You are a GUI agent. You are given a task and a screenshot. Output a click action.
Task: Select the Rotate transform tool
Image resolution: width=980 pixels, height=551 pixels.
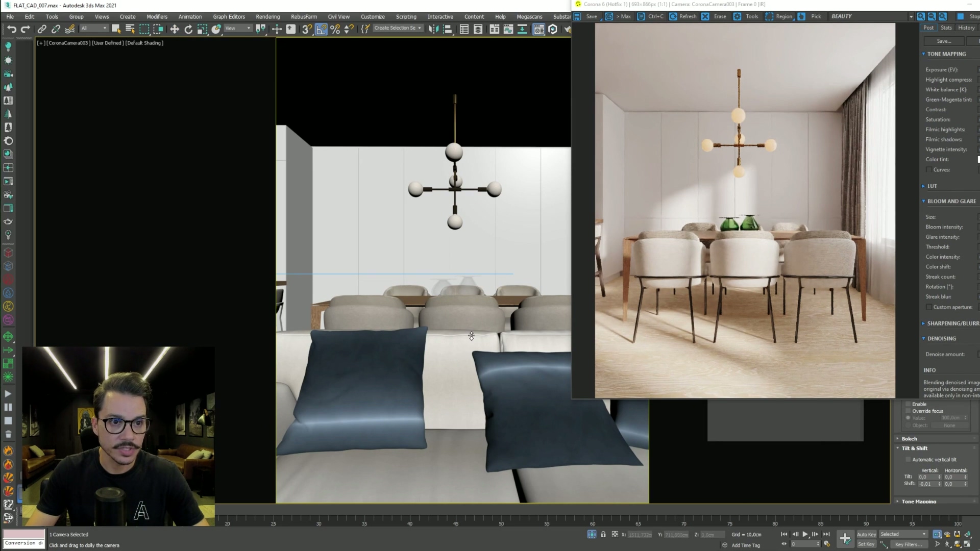point(188,29)
